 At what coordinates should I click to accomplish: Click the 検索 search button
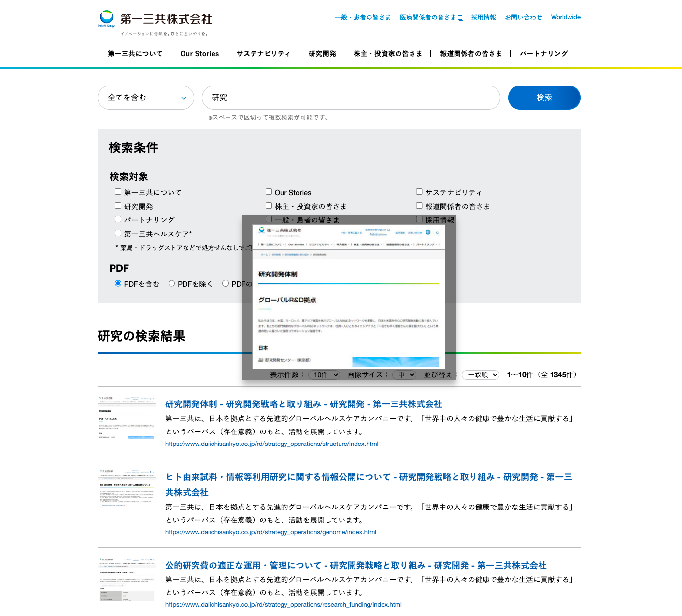click(544, 98)
